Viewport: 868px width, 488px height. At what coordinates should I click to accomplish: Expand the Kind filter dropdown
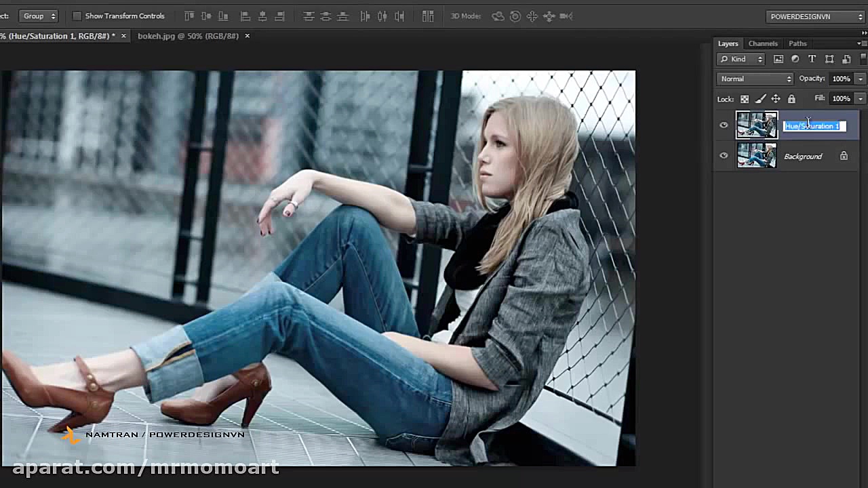click(759, 59)
